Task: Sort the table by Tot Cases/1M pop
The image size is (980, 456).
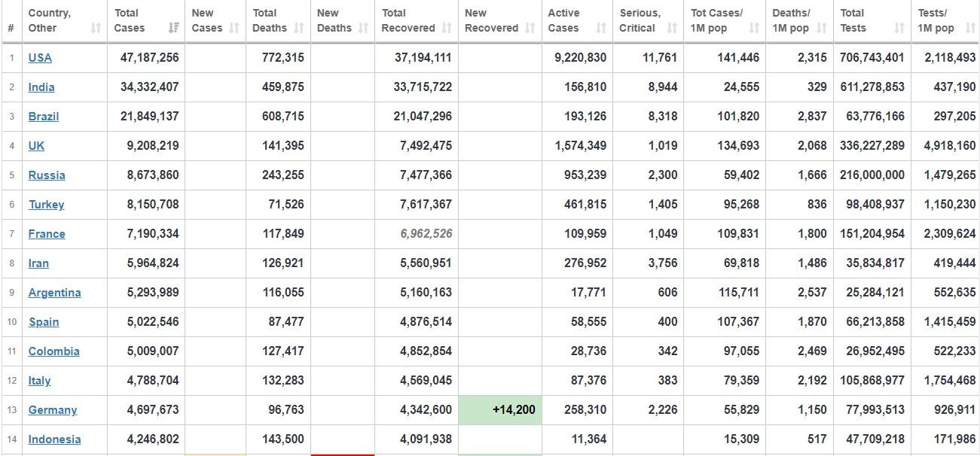Action: pyautogui.click(x=754, y=28)
